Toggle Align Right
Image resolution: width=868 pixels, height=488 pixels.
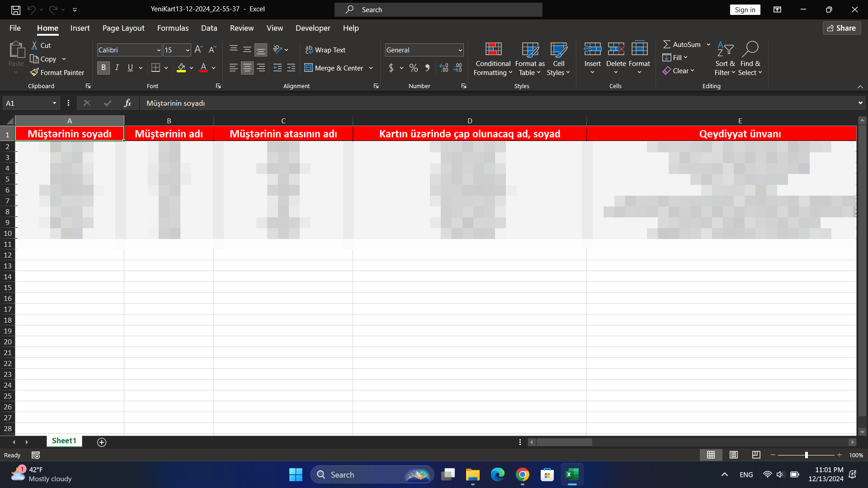(261, 68)
